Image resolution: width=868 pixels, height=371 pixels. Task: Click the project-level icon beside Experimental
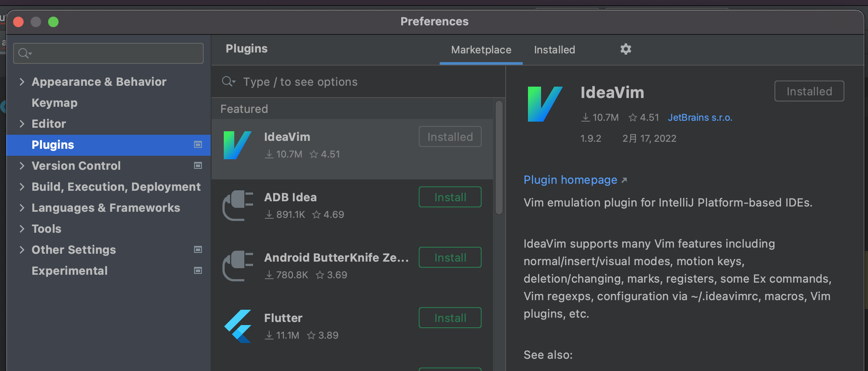pos(198,271)
